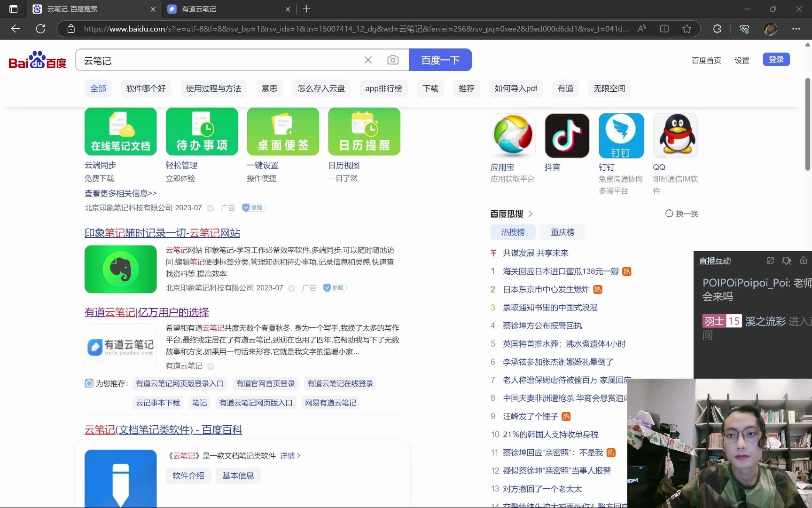Select the app排行榜 filter
This screenshot has width=812, height=508.
point(383,88)
